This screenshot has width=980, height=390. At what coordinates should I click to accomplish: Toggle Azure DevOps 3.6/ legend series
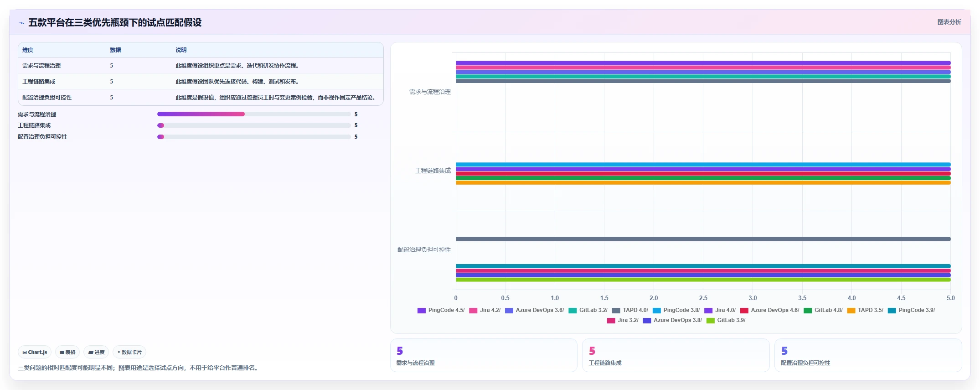tap(534, 310)
